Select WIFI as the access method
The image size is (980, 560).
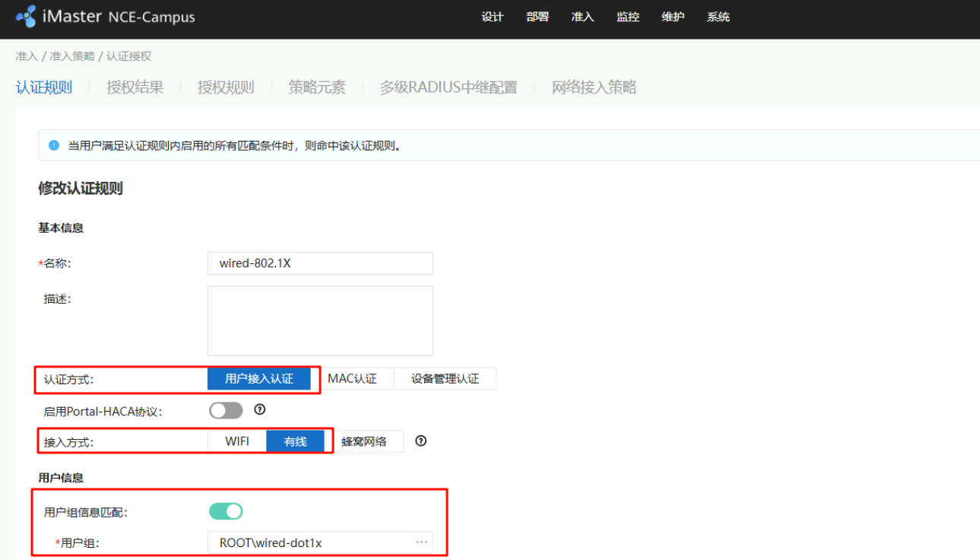click(237, 441)
